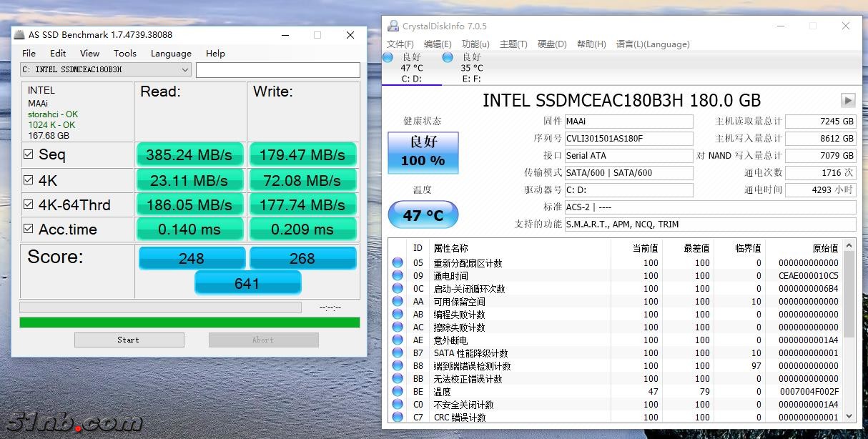Open the drive selection dropdown in AS SSD
The image size is (868, 439).
coord(185,70)
